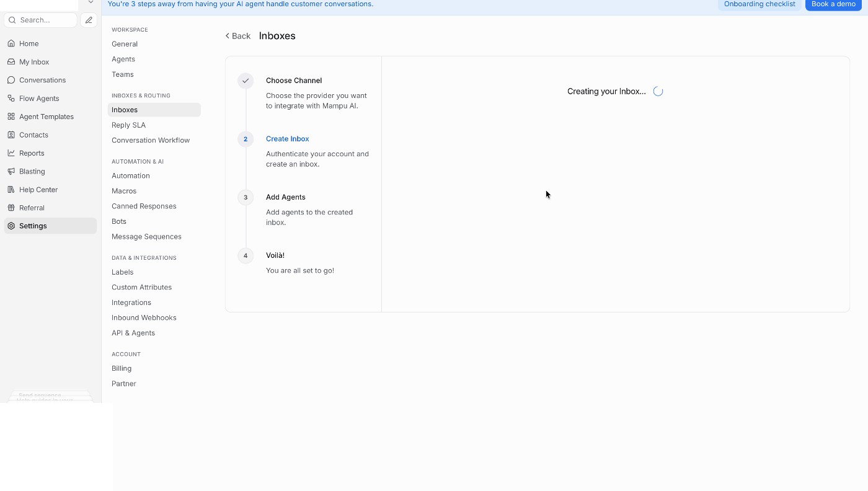Open API & Agents settings
Viewport: 868px width, 491px height.
tap(133, 333)
